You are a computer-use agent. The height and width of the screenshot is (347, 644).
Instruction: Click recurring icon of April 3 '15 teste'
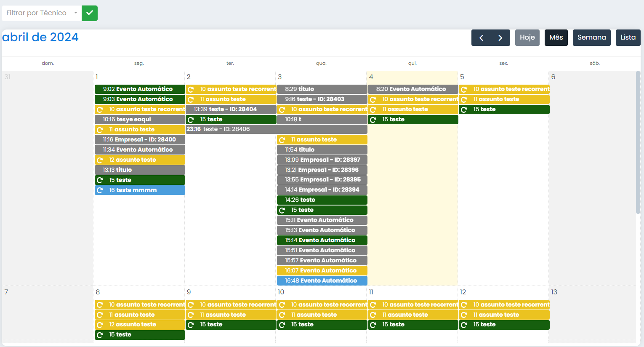point(282,210)
